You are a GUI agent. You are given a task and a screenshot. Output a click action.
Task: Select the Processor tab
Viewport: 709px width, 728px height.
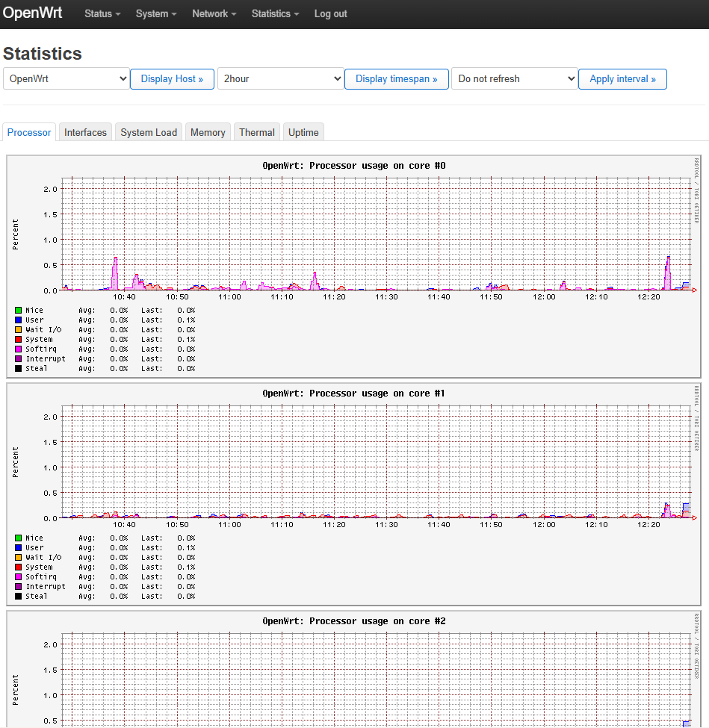coord(29,132)
